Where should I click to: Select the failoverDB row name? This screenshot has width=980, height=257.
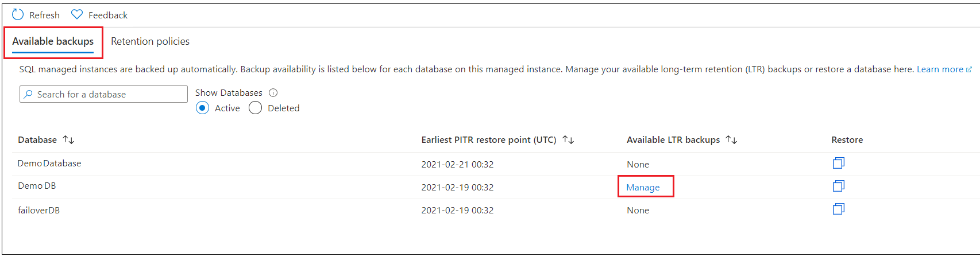[39, 211]
